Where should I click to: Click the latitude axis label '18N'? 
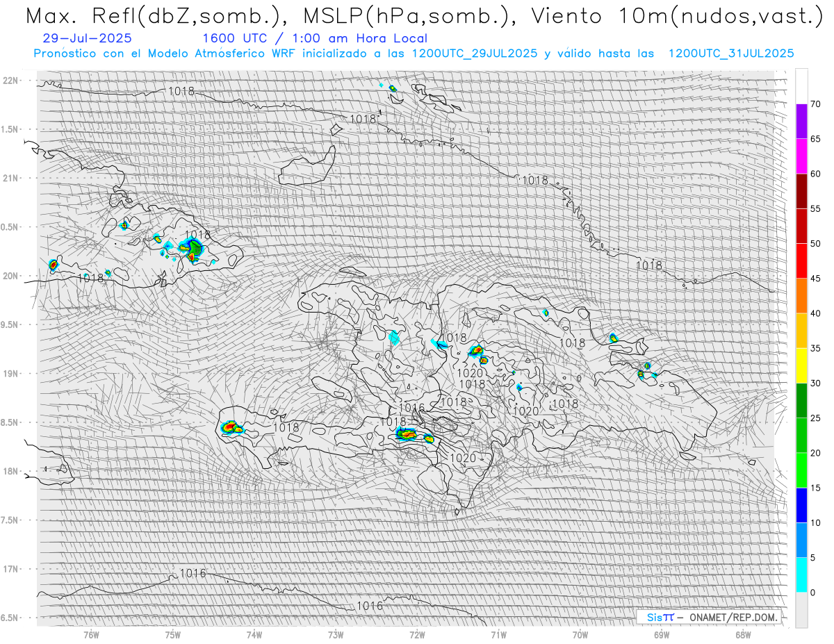click(x=11, y=471)
